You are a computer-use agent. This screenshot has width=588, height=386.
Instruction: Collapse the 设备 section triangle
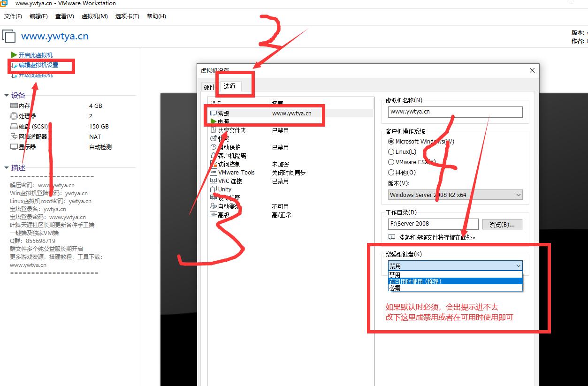click(7, 95)
